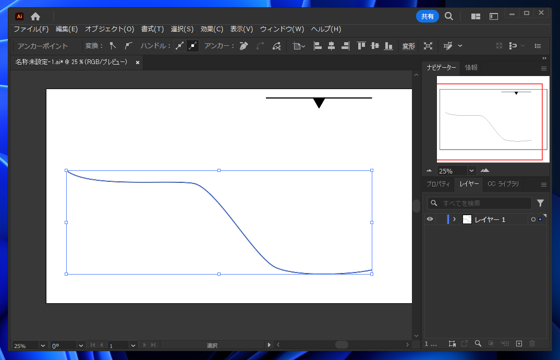This screenshot has height=360, width=560.
Task: Click target circle of レイヤー 1
Action: [x=533, y=220]
